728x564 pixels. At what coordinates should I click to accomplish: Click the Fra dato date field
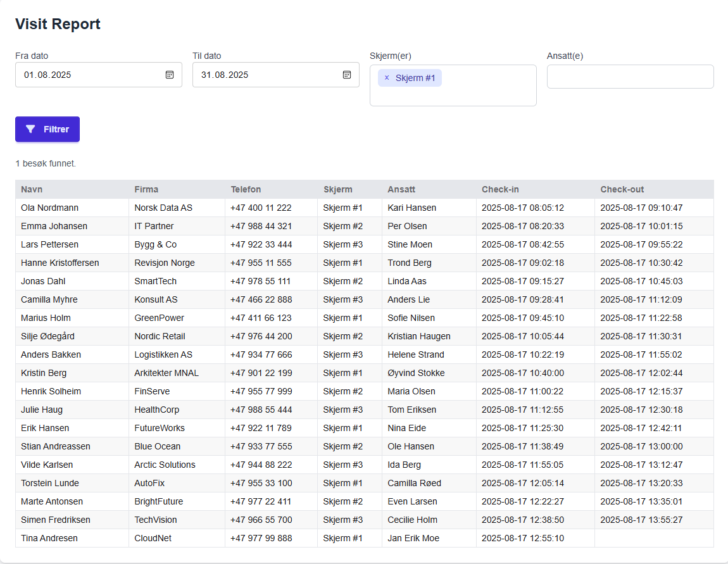tap(89, 75)
